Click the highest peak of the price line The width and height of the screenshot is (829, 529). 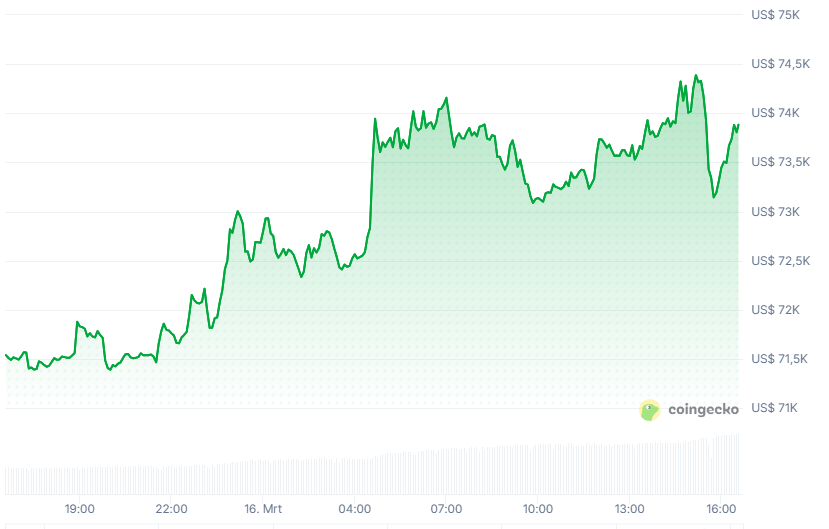coord(695,75)
